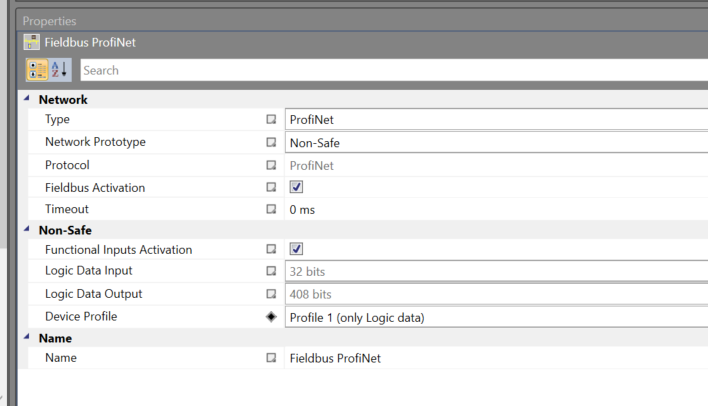This screenshot has height=406, width=708.
Task: Click the marker square beside Name property
Action: tap(271, 358)
